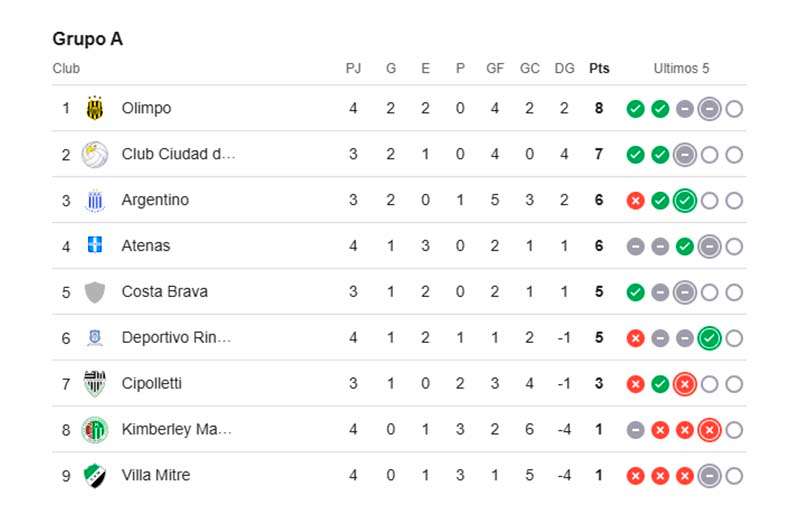Click the Villa Mitre green-black shield

pyautogui.click(x=95, y=475)
